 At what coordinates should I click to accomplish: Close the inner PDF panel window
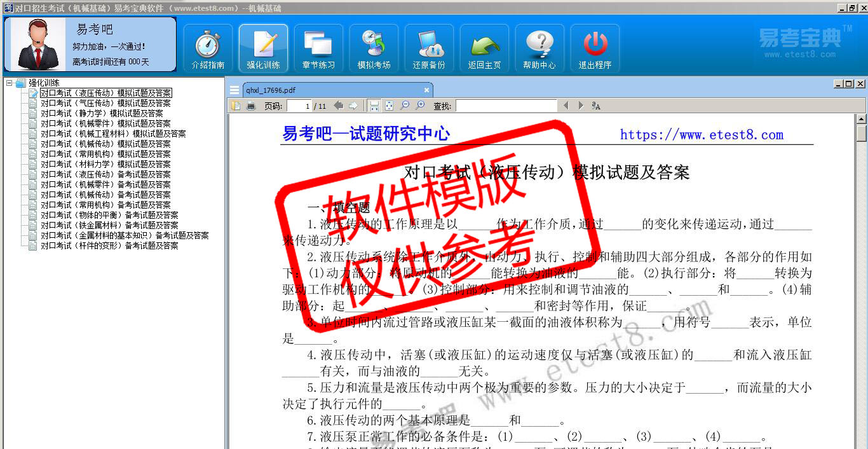[x=860, y=83]
